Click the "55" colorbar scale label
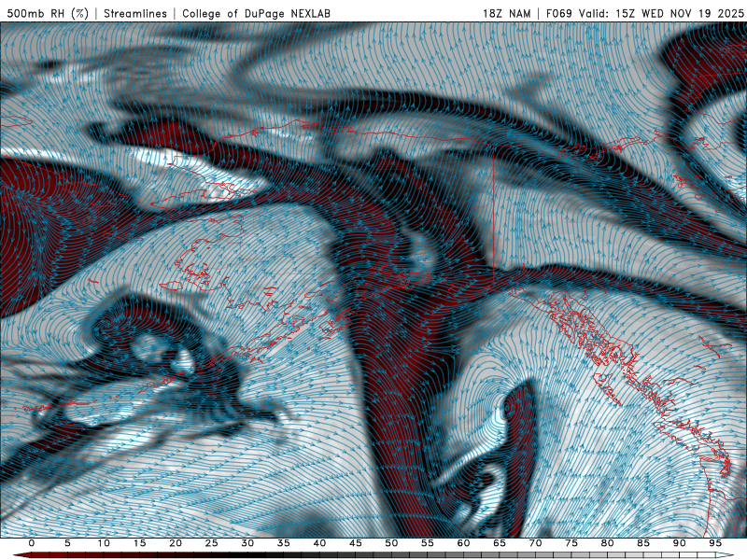Image resolution: width=747 pixels, height=560 pixels. point(428,543)
